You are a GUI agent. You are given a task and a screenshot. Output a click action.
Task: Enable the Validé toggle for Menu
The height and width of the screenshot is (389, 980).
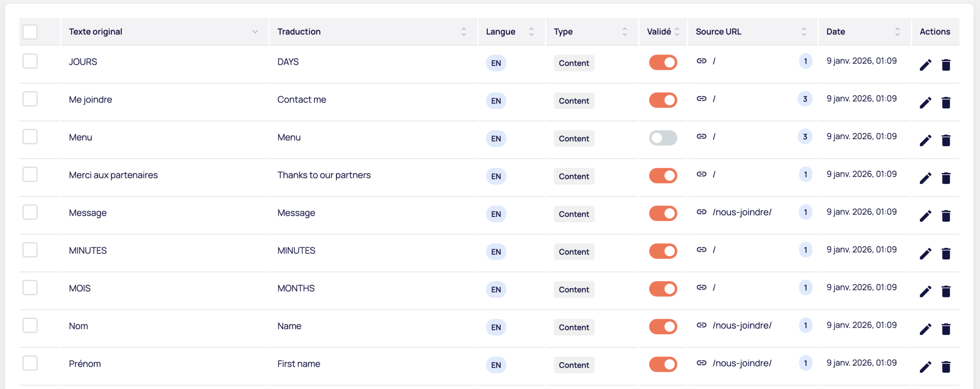click(663, 138)
